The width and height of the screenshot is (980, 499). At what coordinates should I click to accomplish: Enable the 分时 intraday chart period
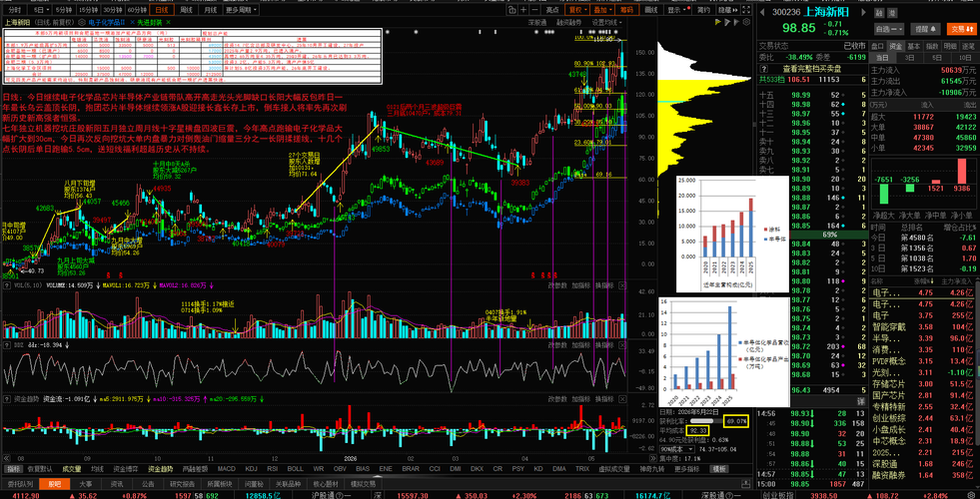pyautogui.click(x=14, y=10)
